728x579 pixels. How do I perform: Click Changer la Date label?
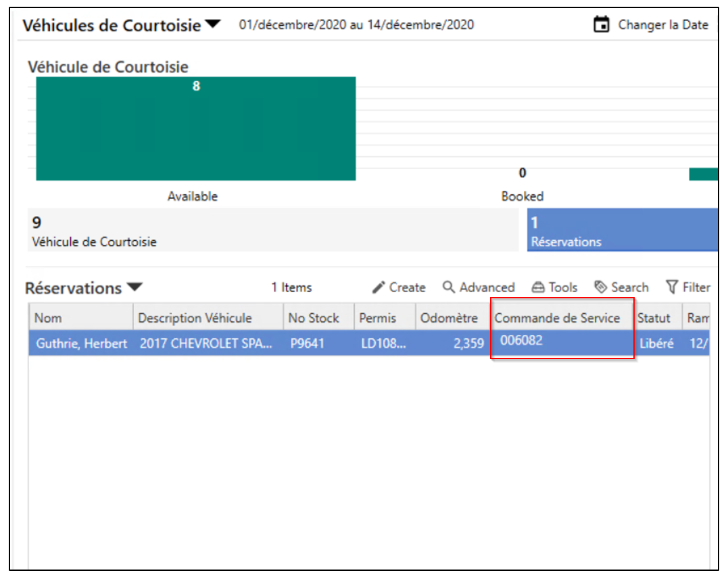(663, 24)
